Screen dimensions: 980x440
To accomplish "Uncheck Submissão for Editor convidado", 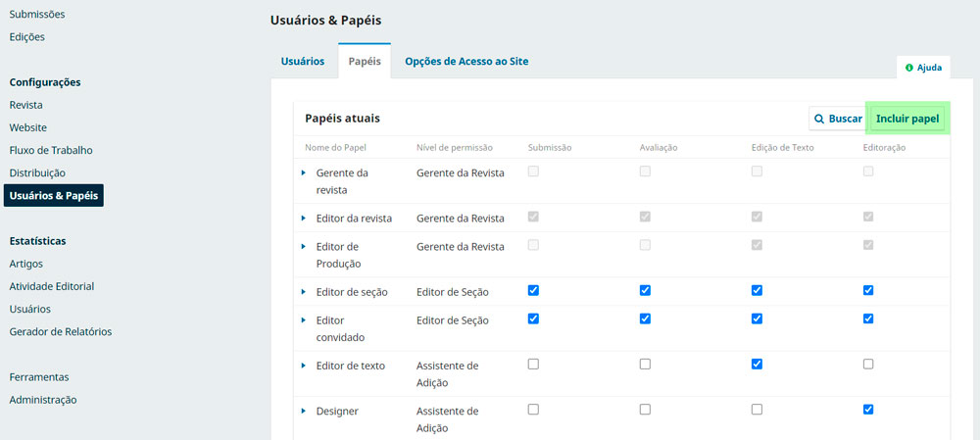I will tap(533, 318).
